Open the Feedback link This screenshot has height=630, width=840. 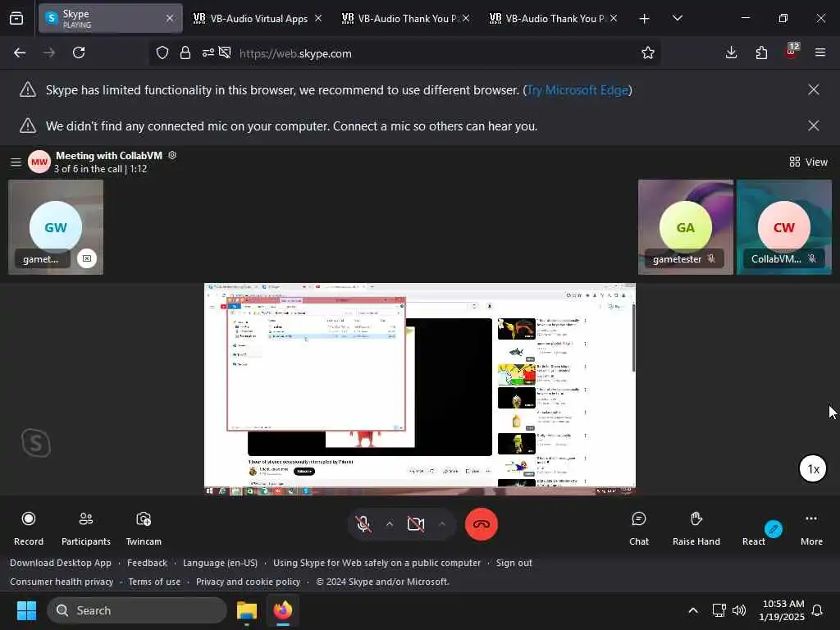point(148,563)
